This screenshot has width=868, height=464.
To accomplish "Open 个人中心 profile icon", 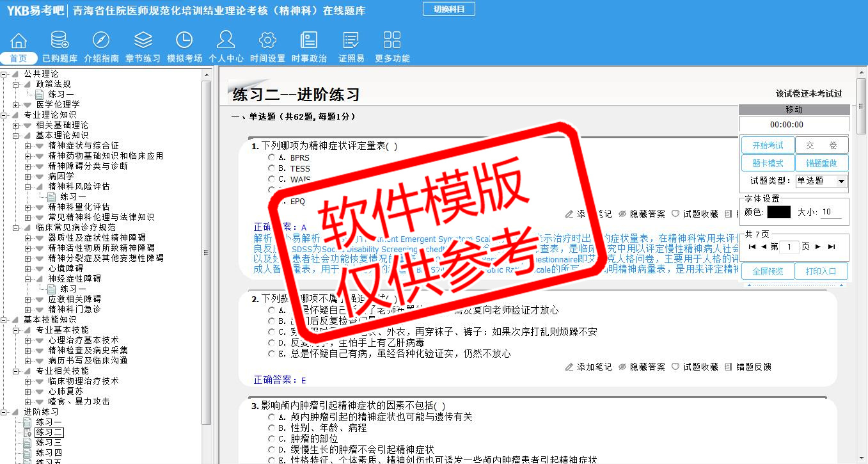I will pyautogui.click(x=226, y=41).
